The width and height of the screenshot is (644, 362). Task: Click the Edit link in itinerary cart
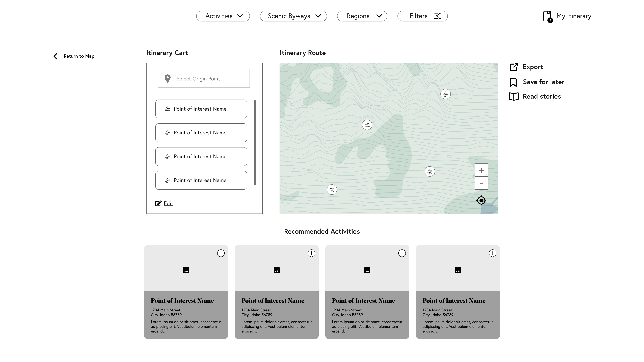pos(168,203)
